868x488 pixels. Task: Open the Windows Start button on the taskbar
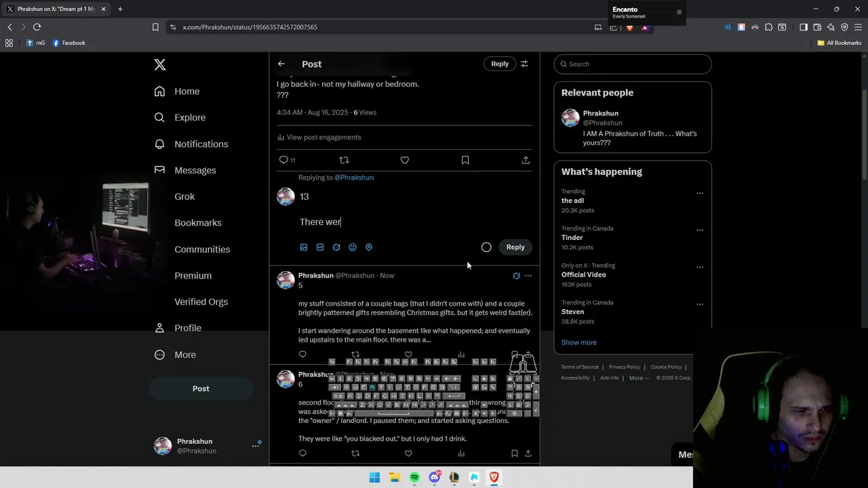pyautogui.click(x=374, y=477)
